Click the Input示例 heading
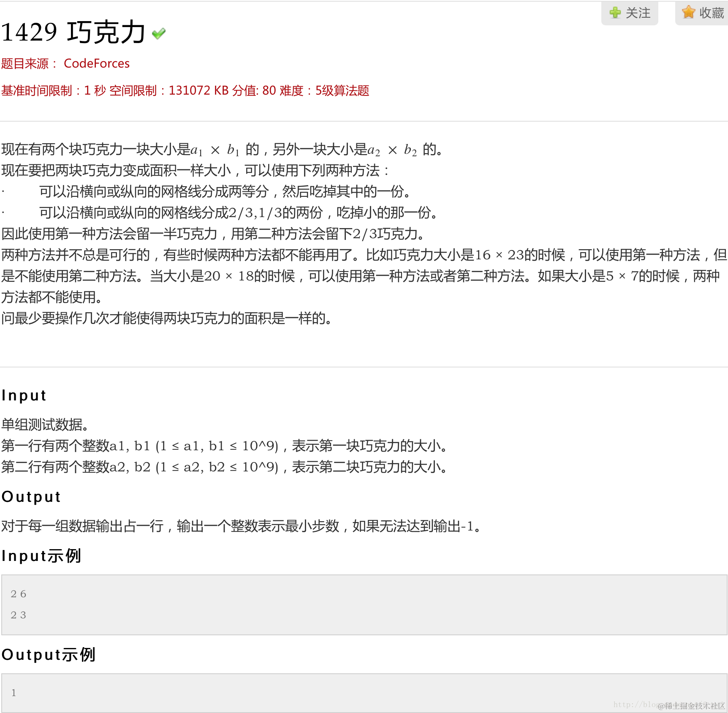 41,556
